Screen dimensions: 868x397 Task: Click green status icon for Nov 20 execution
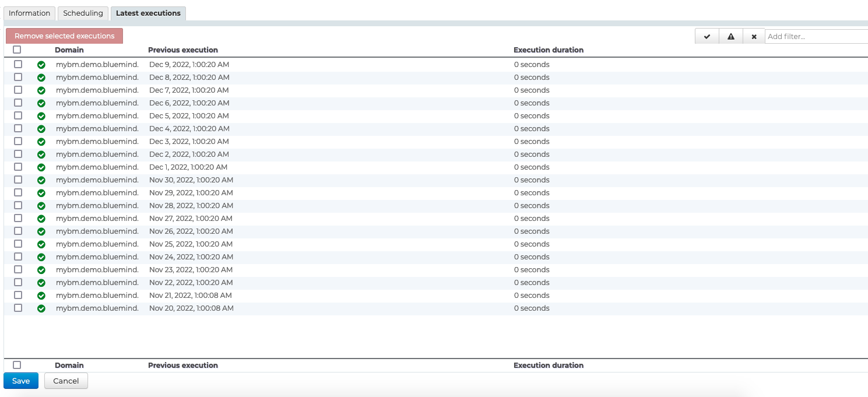click(41, 308)
